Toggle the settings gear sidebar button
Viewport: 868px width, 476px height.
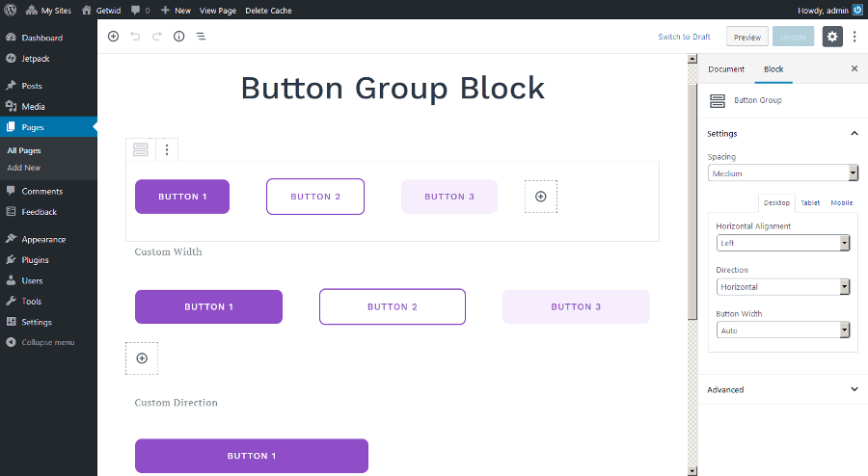(832, 37)
